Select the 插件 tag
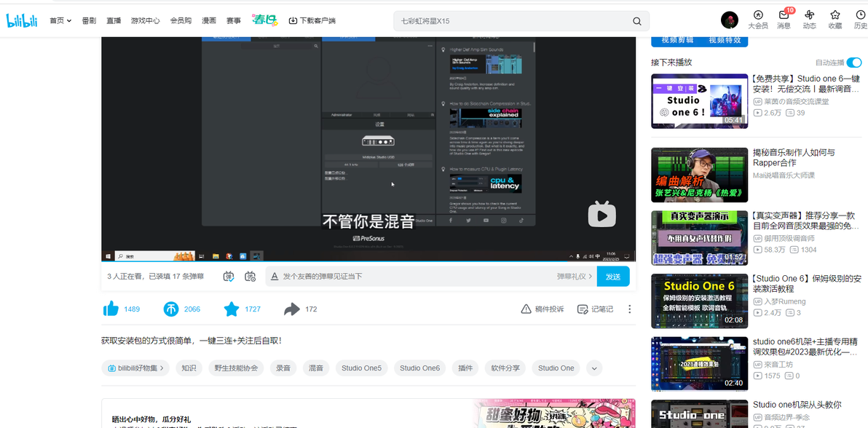Viewport: 868px width, 428px height. [x=465, y=368]
